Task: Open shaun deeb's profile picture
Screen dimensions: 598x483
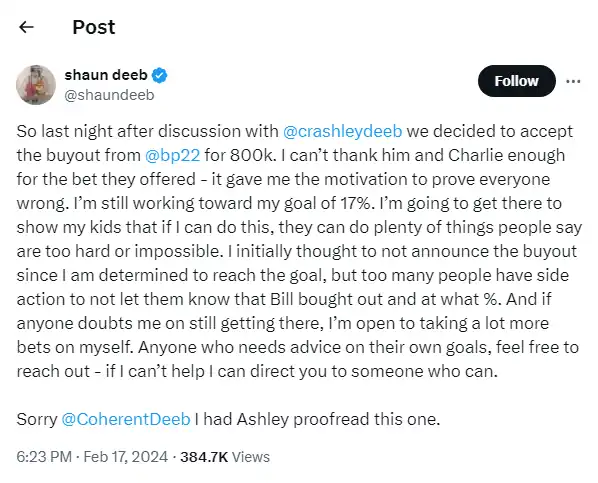Action: tap(36, 85)
